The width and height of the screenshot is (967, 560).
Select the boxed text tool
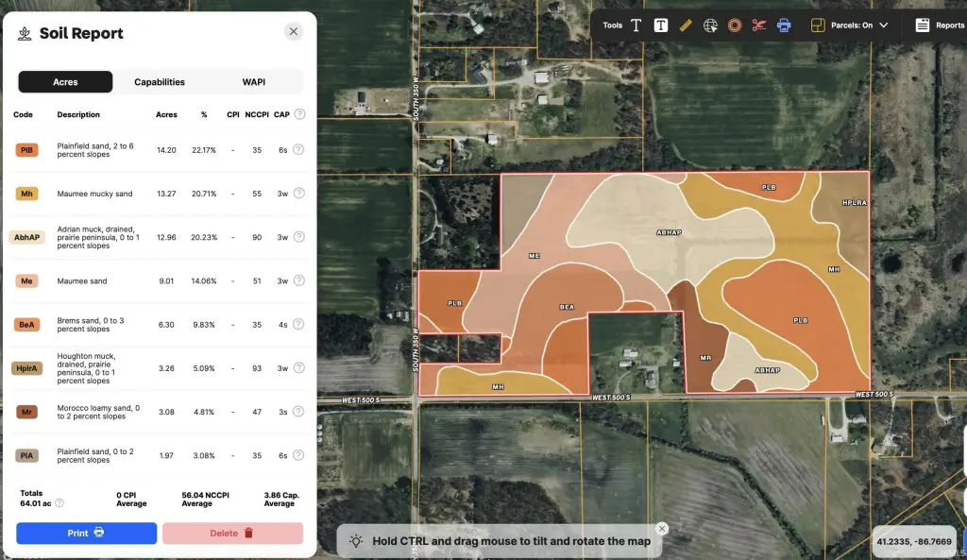pos(661,25)
